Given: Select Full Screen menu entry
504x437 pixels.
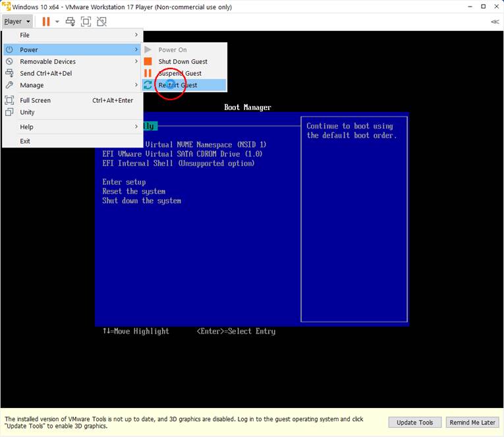Looking at the screenshot, I should pos(36,100).
